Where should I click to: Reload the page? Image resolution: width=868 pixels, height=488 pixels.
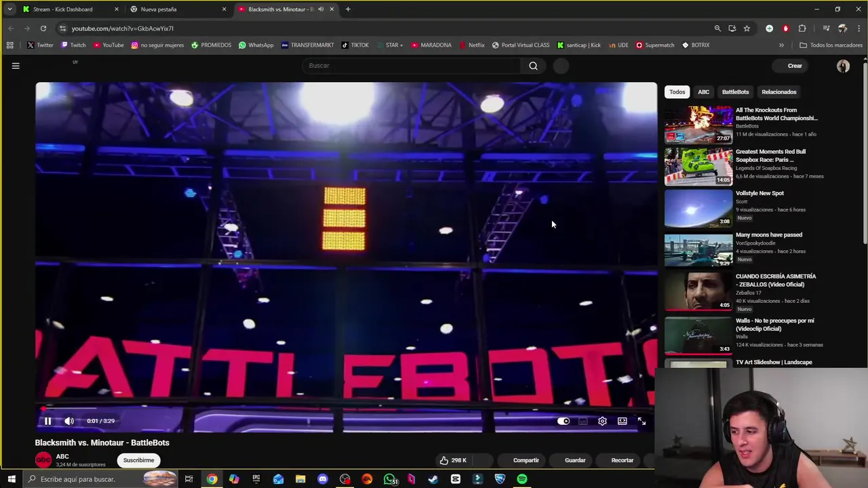[x=43, y=28]
